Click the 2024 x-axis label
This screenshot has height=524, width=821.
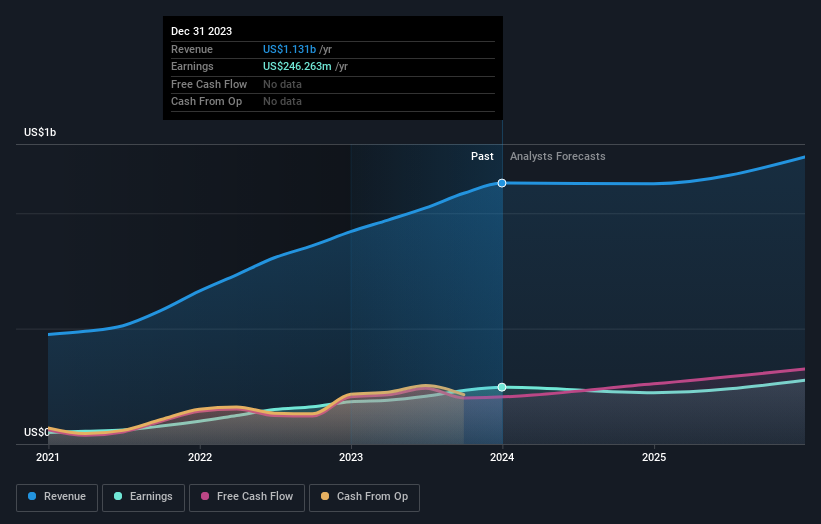[502, 457]
